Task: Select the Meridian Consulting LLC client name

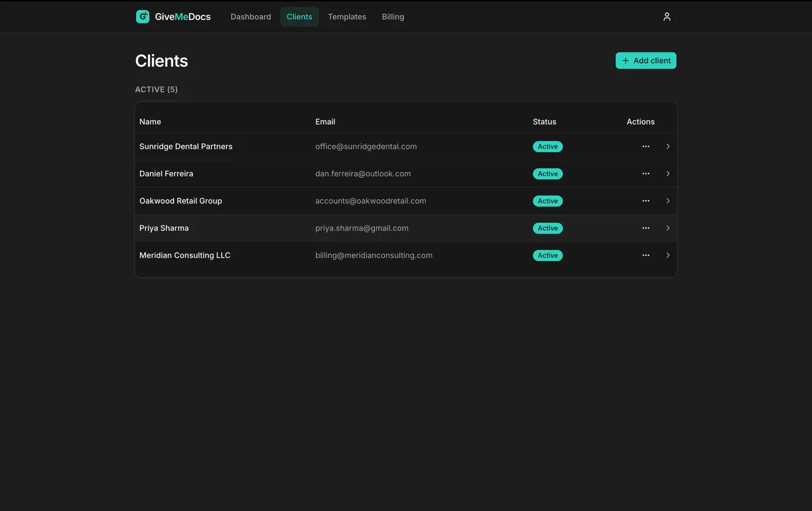Action: coord(184,256)
